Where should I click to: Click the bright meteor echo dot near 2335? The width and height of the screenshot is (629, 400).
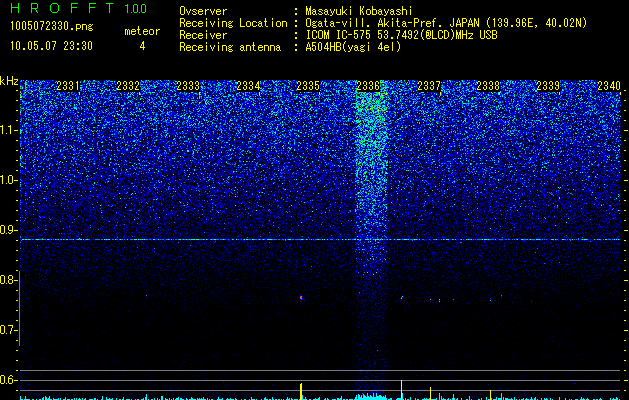pos(301,297)
